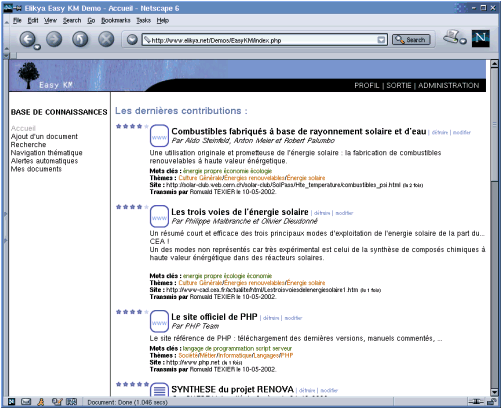Click star rating of Les trois voies entry
Image resolution: width=502 pixels, height=409 pixels.
pyautogui.click(x=132, y=207)
